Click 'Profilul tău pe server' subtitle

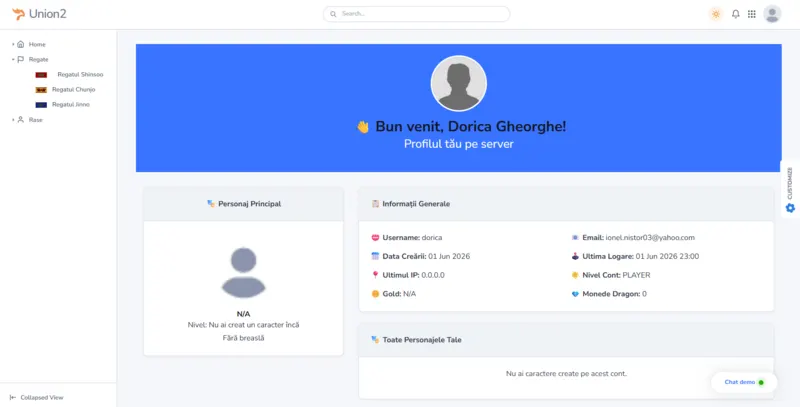click(x=459, y=144)
